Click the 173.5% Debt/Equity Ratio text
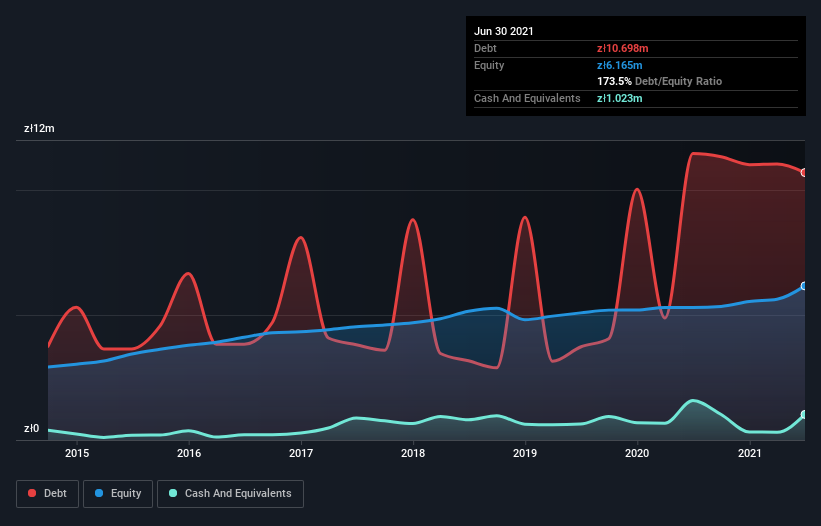This screenshot has width=821, height=526. click(659, 81)
